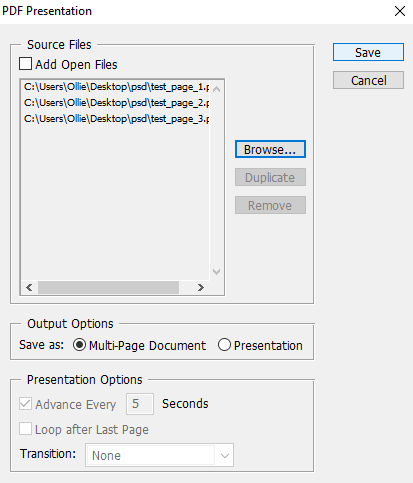Click the horizontal scroll left arrow
The width and height of the screenshot is (413, 483).
(29, 287)
